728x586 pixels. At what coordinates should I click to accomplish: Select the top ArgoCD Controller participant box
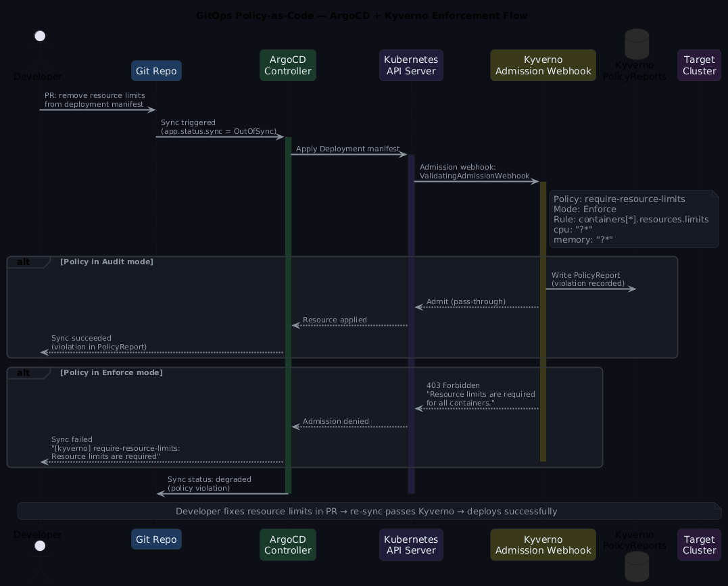[x=288, y=66]
